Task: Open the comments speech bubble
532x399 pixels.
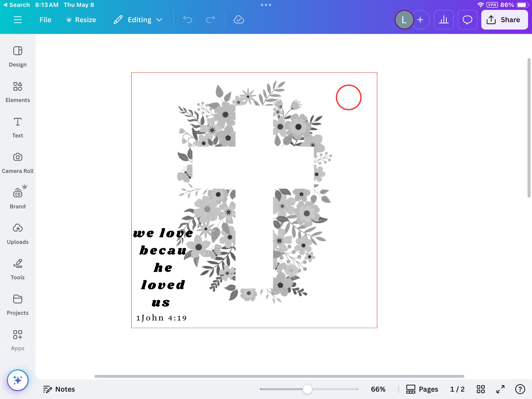Action: pyautogui.click(x=467, y=20)
